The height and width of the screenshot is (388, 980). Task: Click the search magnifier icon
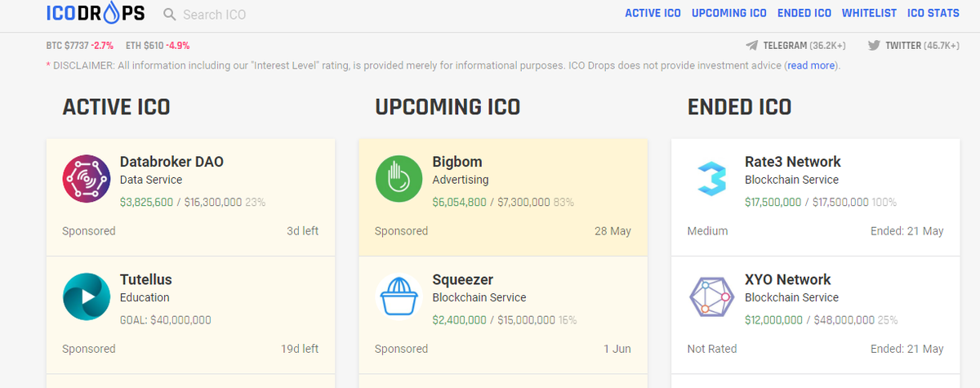click(x=170, y=15)
